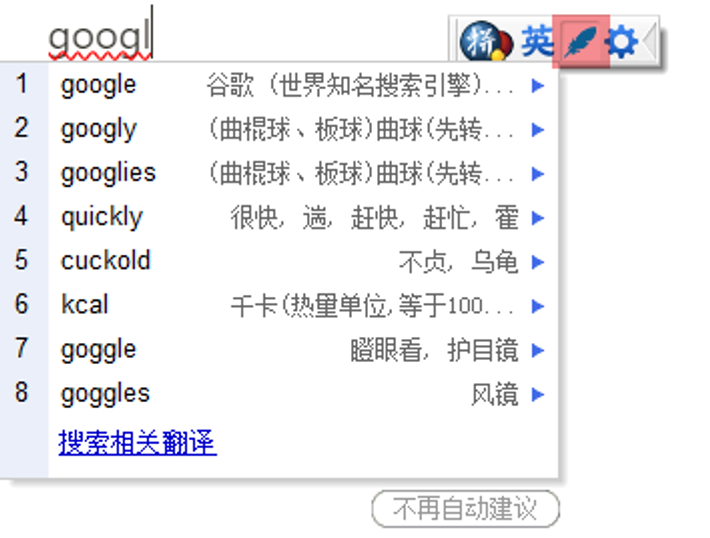The height and width of the screenshot is (538, 710).
Task: Open the gear settings icon
Action: (x=622, y=41)
